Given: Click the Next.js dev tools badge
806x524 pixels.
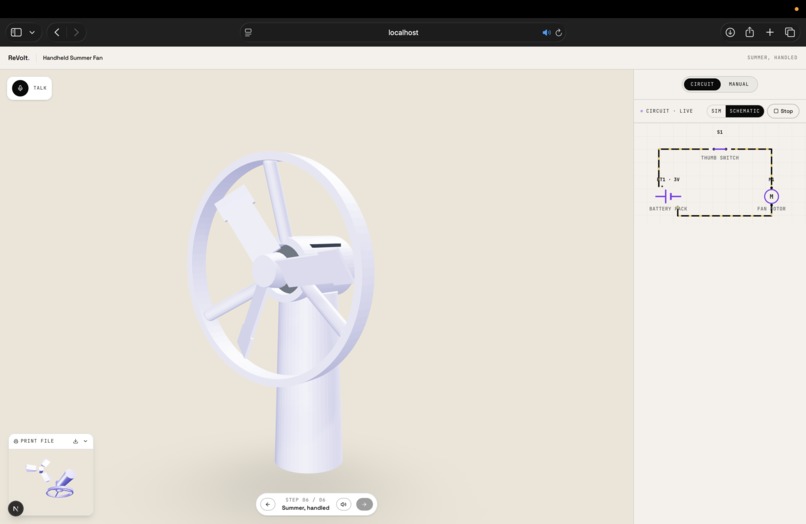Looking at the screenshot, I should click(x=16, y=509).
